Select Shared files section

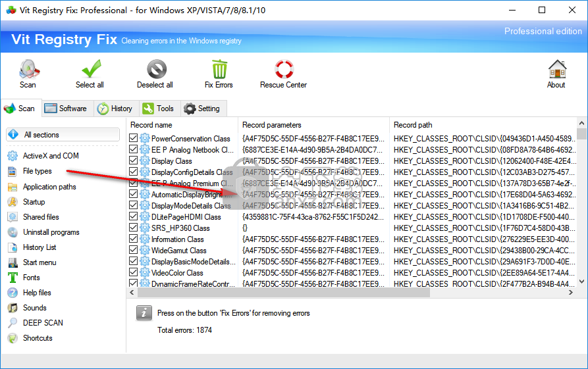pyautogui.click(x=41, y=217)
